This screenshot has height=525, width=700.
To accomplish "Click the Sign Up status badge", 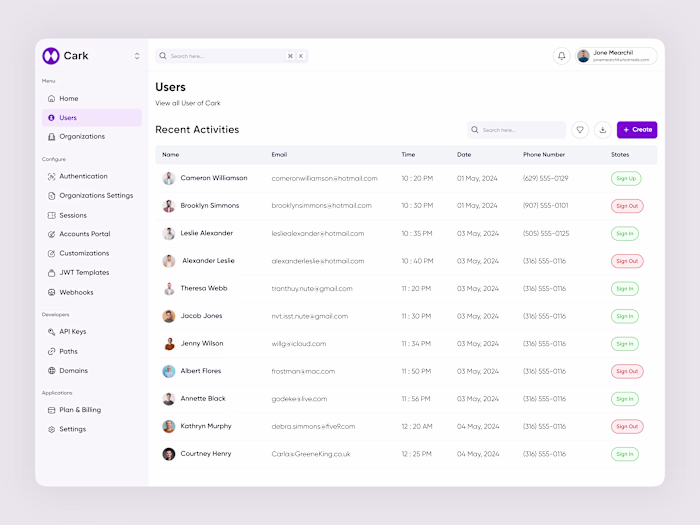I will [x=626, y=179].
